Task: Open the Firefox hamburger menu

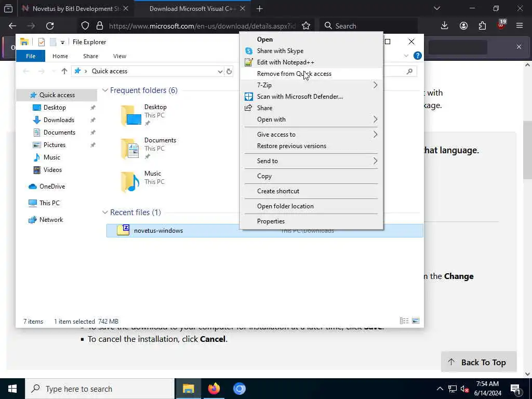Action: (520, 26)
